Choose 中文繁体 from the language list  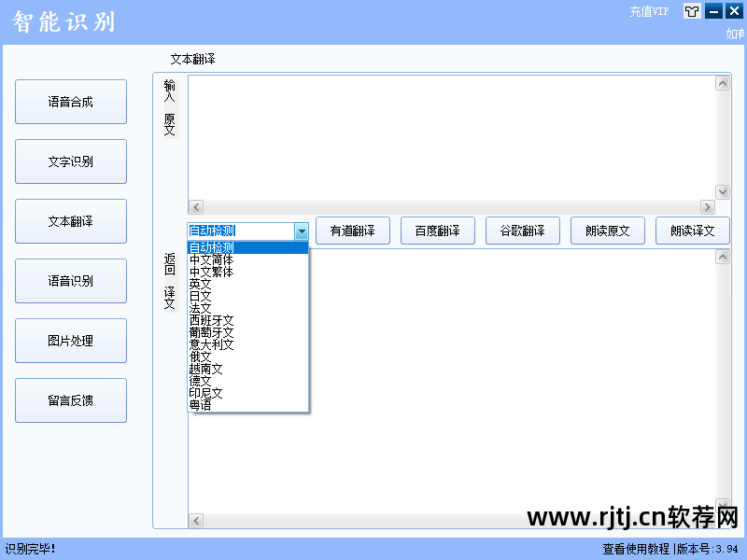point(248,272)
